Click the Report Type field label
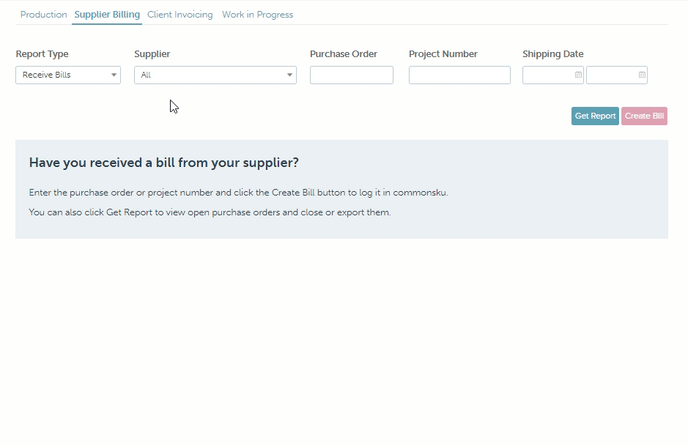This screenshot has height=446, width=688. point(42,54)
